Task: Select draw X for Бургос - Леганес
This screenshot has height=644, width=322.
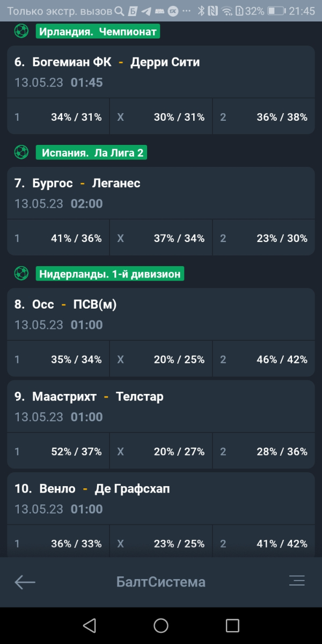Action: tap(161, 238)
